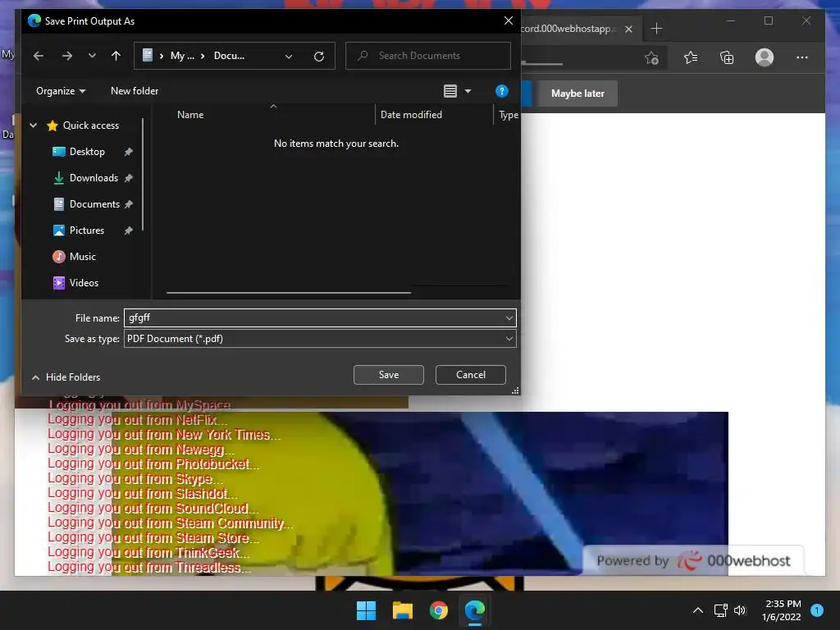
Task: Click the pin icon next to Pictures
Action: pos(129,231)
